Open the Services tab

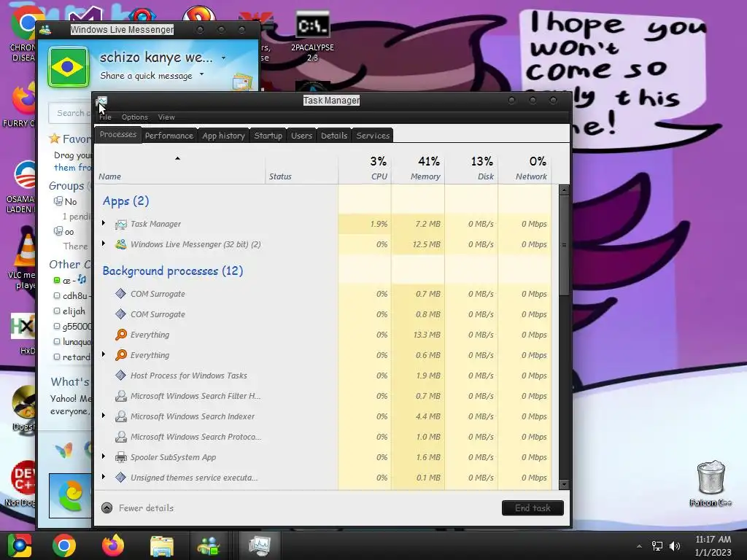[373, 136]
